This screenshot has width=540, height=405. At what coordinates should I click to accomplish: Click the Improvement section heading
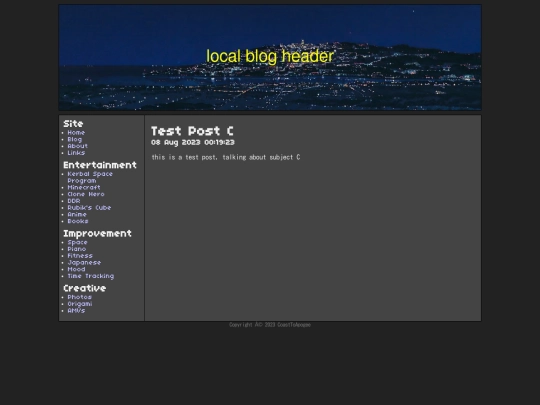tap(97, 233)
